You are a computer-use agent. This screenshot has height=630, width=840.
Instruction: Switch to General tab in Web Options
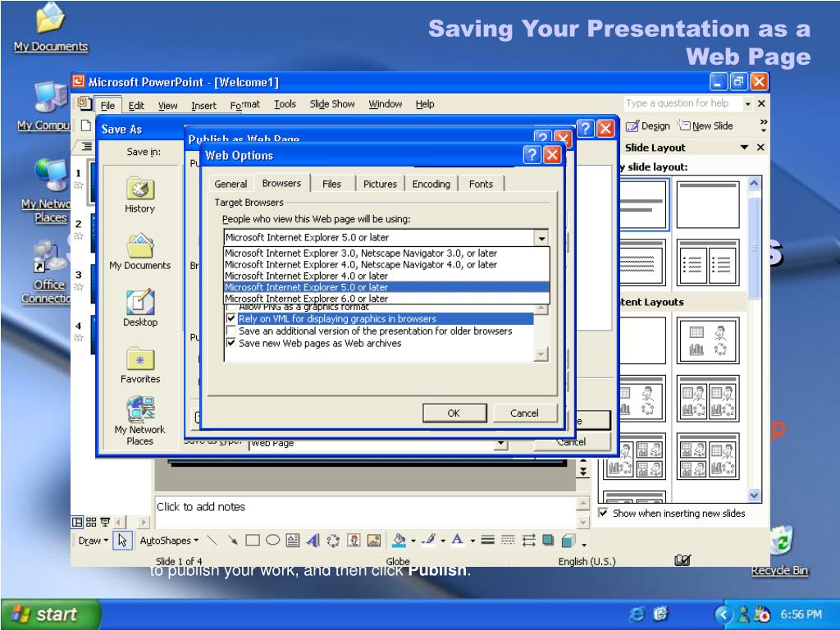(x=231, y=184)
